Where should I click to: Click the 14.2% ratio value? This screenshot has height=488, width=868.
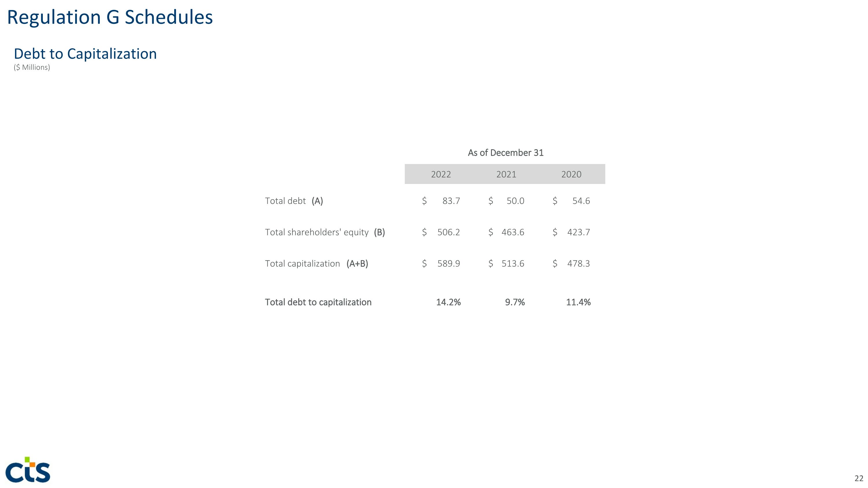(x=448, y=302)
